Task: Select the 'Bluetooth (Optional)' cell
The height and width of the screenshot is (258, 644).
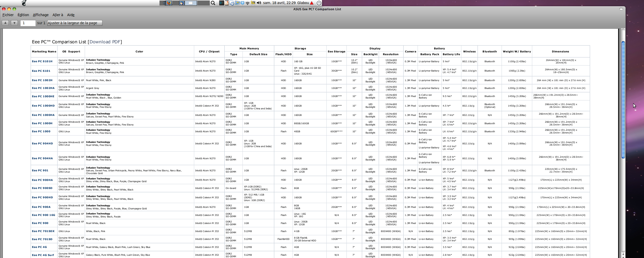Action: point(490,106)
